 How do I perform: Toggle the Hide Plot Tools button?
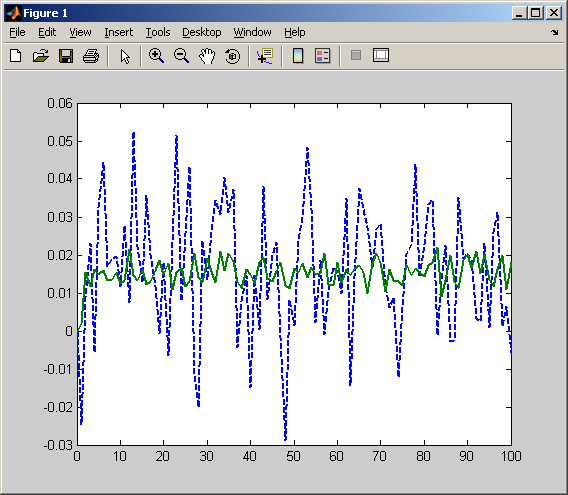click(x=356, y=55)
